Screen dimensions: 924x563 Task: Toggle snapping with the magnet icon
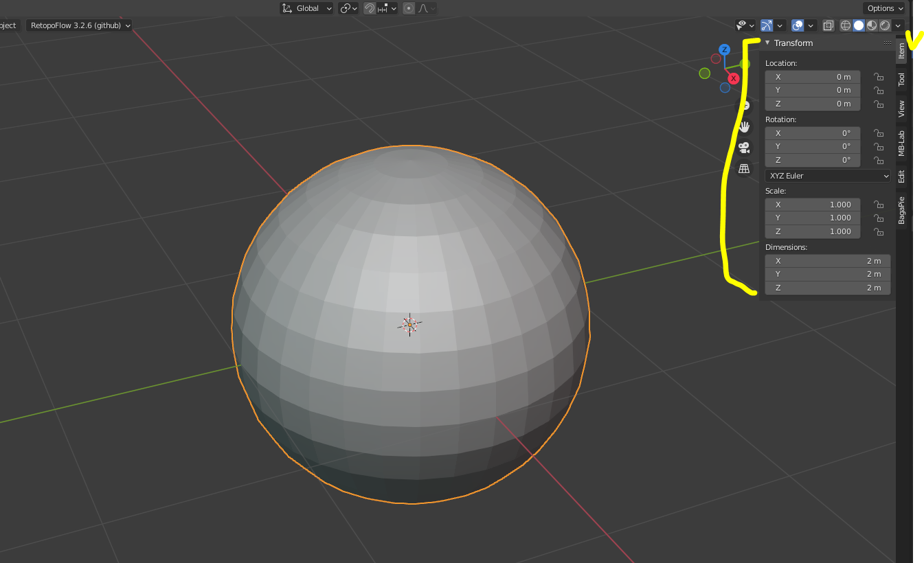click(x=370, y=8)
